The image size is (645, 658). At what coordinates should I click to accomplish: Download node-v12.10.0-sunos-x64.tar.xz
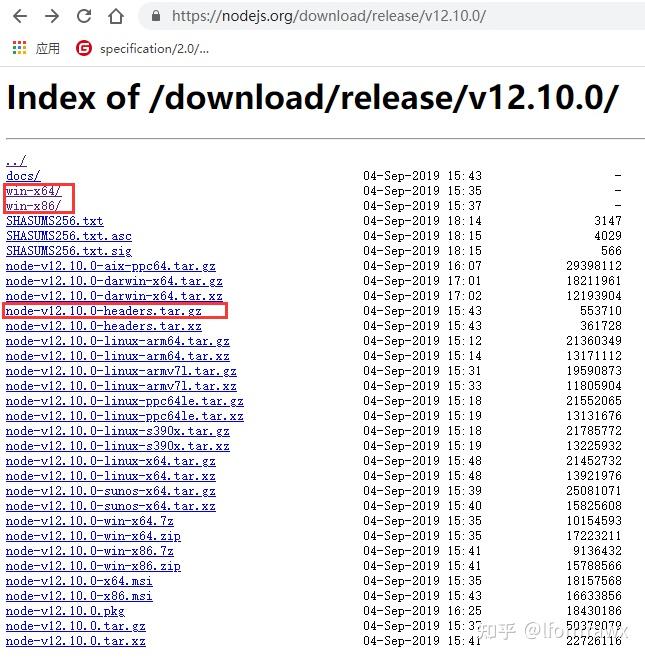pos(111,506)
